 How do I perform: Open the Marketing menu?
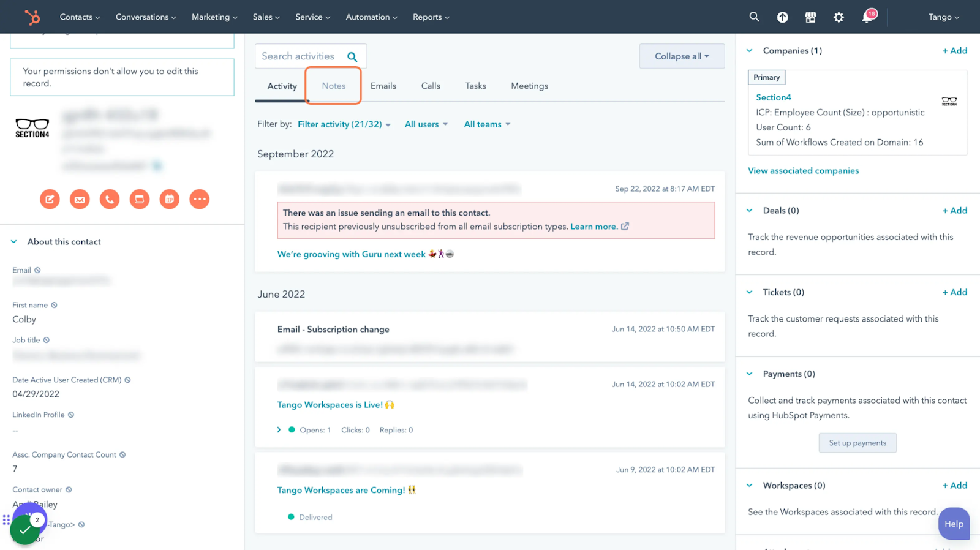coord(214,17)
